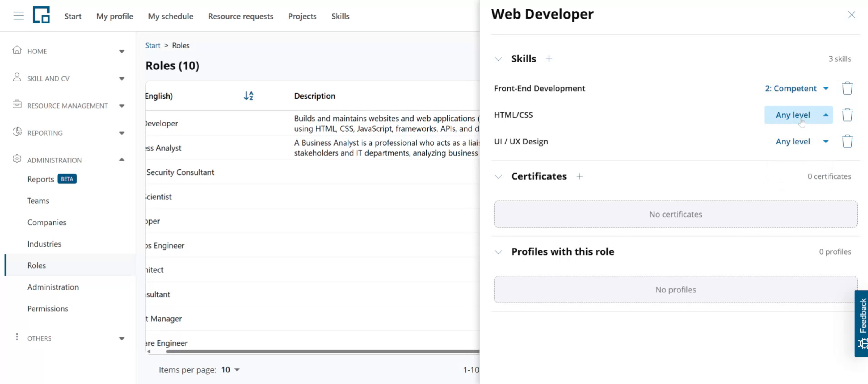This screenshot has width=868, height=384.
Task: Add a certificate with the plus icon
Action: click(579, 176)
